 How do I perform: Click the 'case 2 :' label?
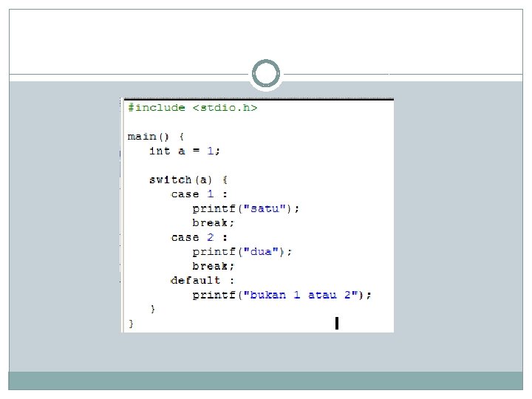point(199,237)
